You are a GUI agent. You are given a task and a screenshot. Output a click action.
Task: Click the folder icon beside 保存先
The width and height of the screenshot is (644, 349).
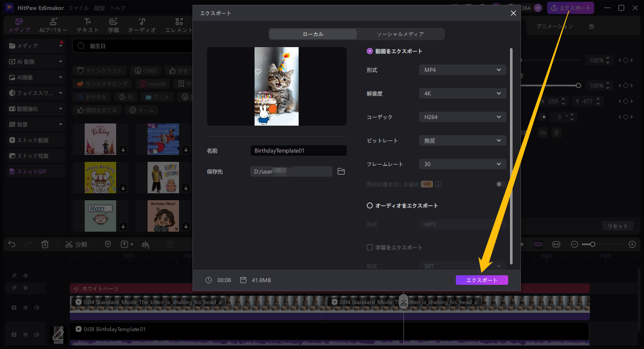click(341, 171)
